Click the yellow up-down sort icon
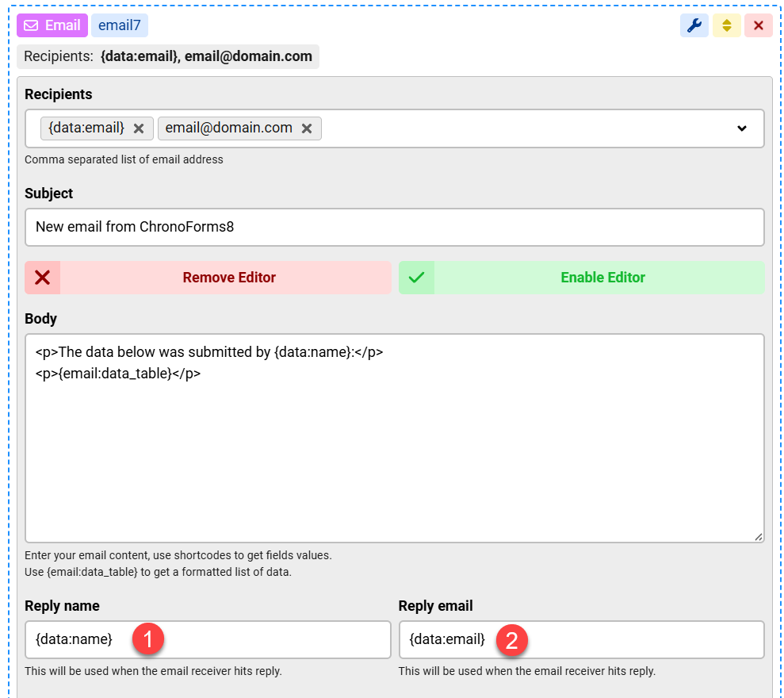Viewport: 784px width, 698px height. (x=726, y=25)
